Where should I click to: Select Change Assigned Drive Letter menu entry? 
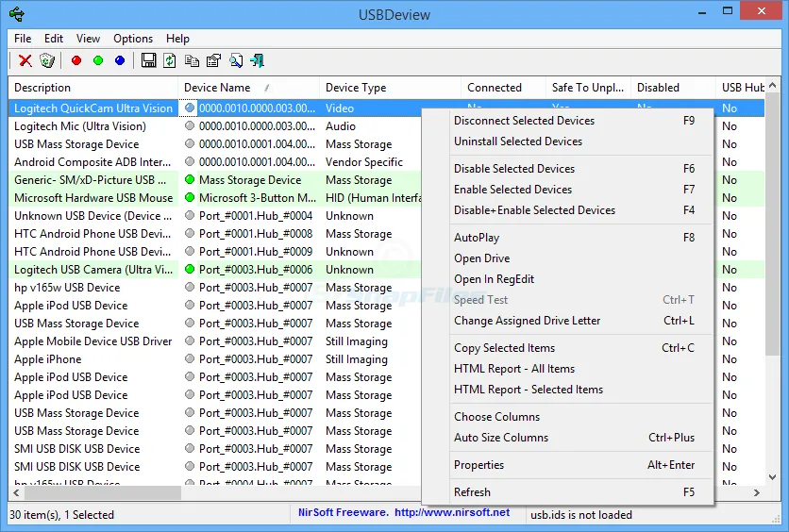click(x=527, y=321)
